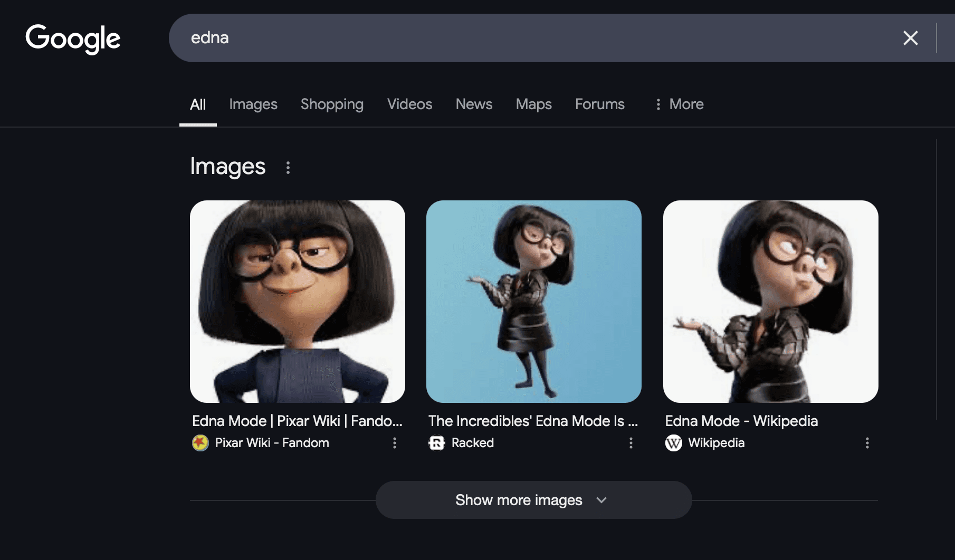Open options for the Pixar Wiki result

click(x=394, y=443)
